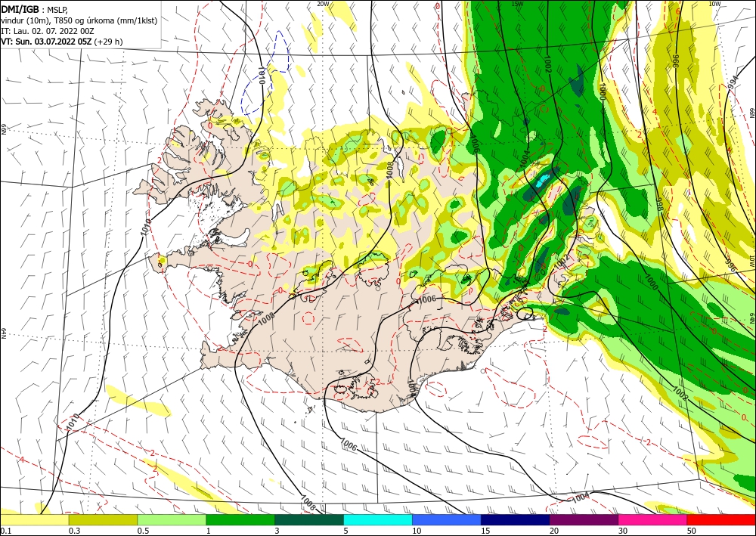
Task: Click legend value '30'
Action: (623, 531)
